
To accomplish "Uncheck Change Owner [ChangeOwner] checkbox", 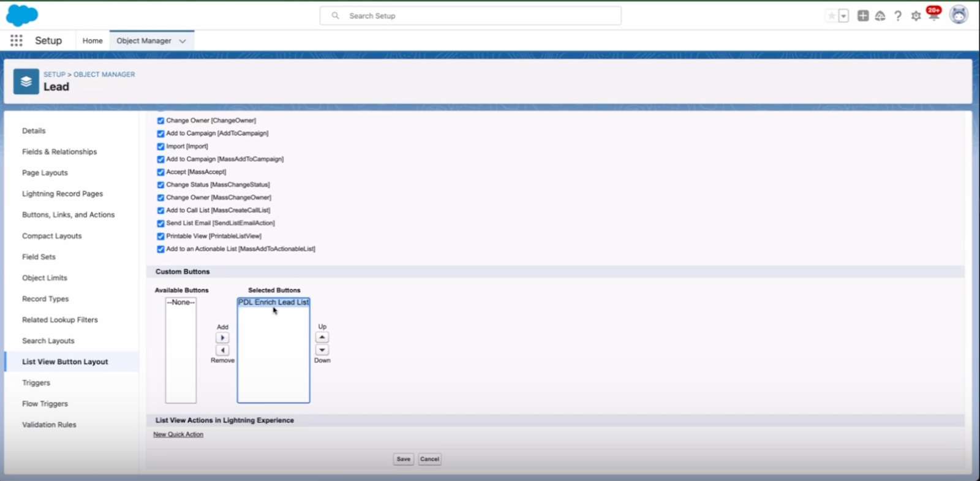I will coord(160,121).
